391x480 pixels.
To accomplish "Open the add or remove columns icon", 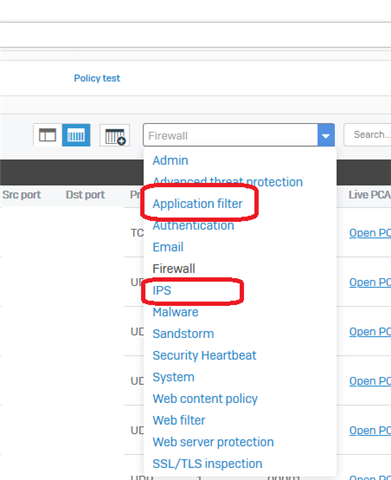I will pos(115,135).
